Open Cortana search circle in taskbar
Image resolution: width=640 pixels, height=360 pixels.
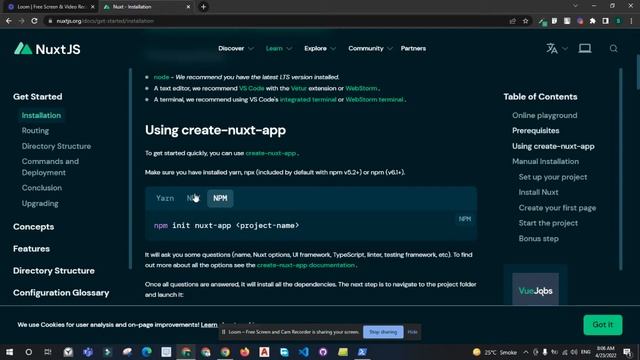[x=29, y=352]
